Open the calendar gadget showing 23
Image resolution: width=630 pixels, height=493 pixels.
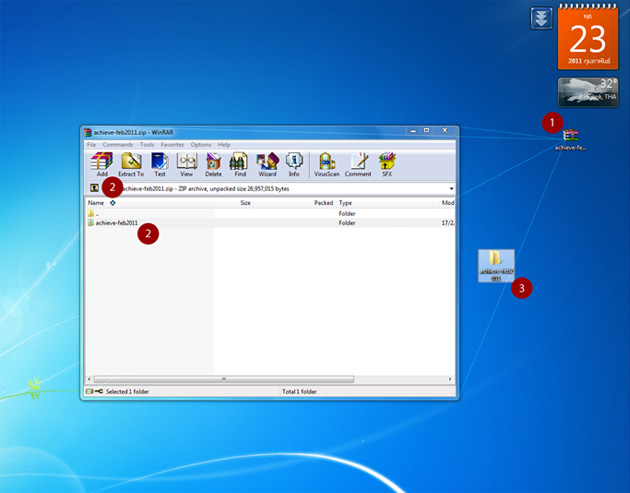coord(588,37)
